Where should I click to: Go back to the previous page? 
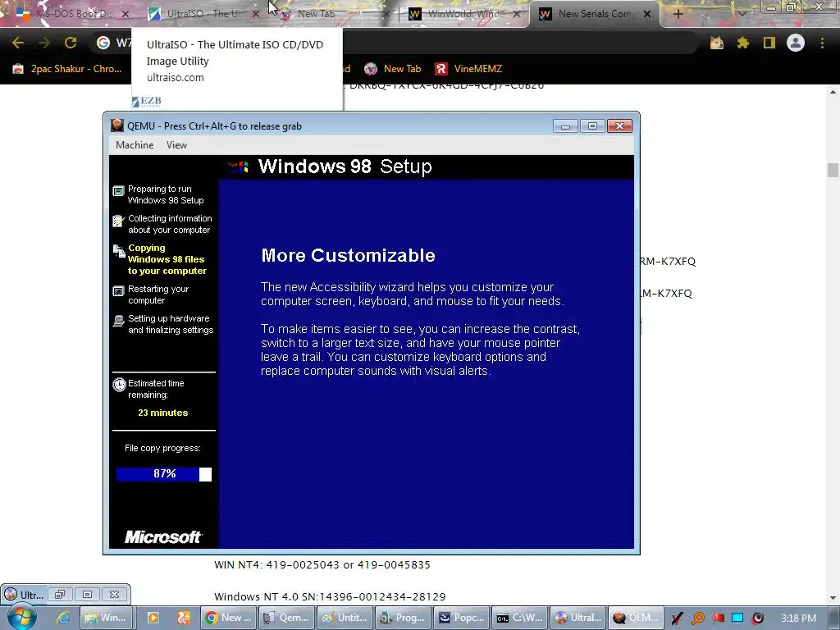tap(18, 43)
